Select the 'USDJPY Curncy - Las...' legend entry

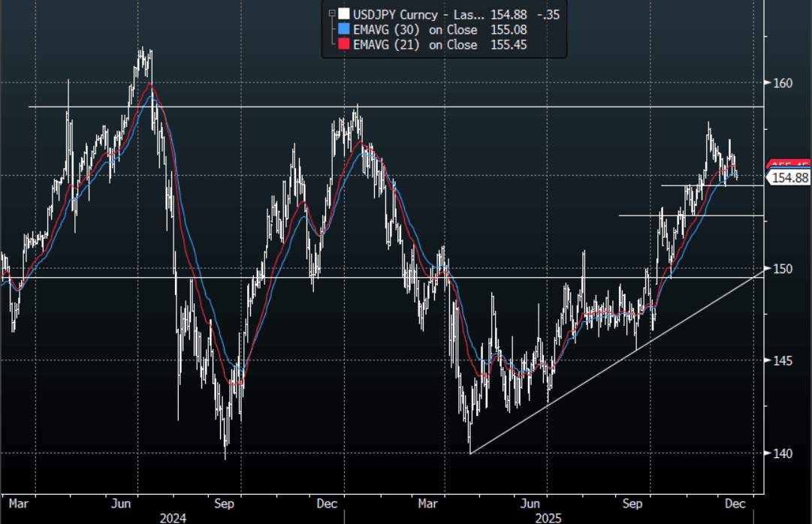(x=418, y=14)
